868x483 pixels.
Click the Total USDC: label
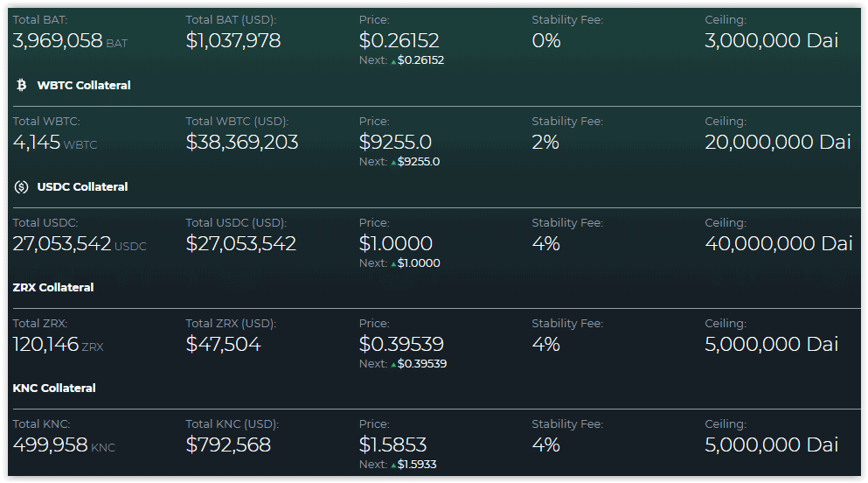point(45,222)
